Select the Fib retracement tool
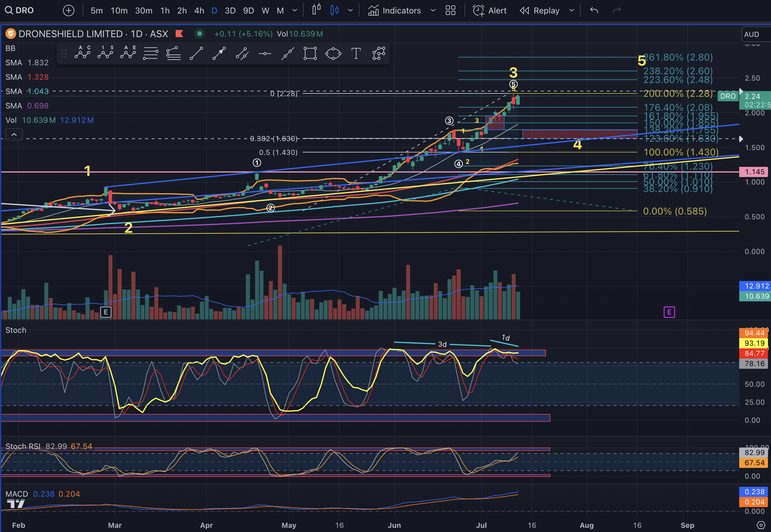The width and height of the screenshot is (771, 532). (x=151, y=53)
